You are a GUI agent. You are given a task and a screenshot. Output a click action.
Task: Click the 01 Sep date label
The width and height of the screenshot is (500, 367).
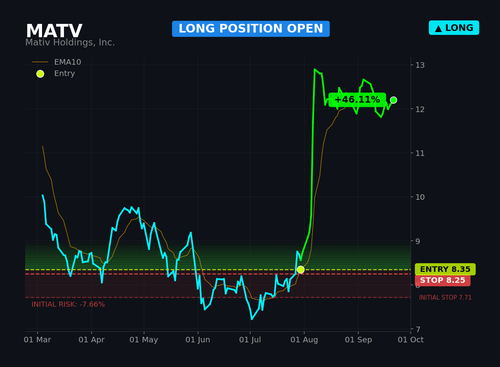click(x=358, y=340)
